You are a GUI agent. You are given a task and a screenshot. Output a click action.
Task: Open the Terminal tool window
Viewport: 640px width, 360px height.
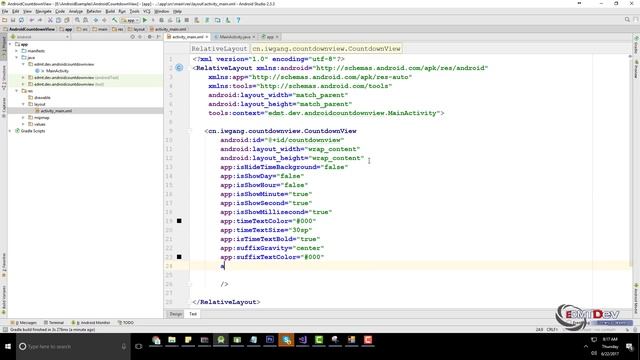click(x=54, y=322)
